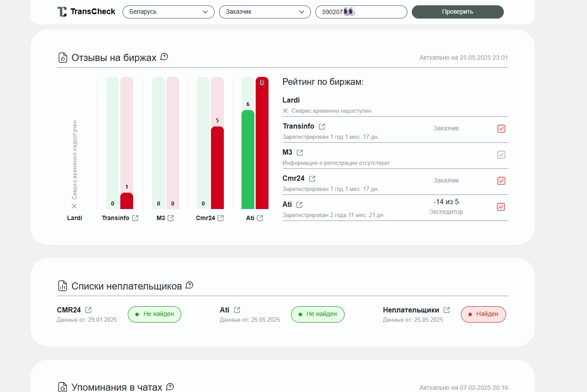Screen dimensions: 587x392
Task: Open Ati external link under chart
Action: [x=260, y=218]
